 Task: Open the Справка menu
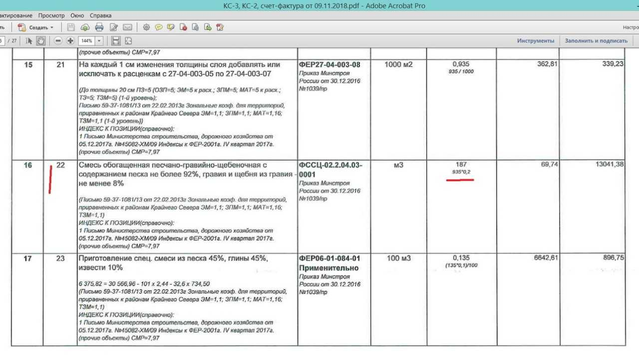[101, 15]
